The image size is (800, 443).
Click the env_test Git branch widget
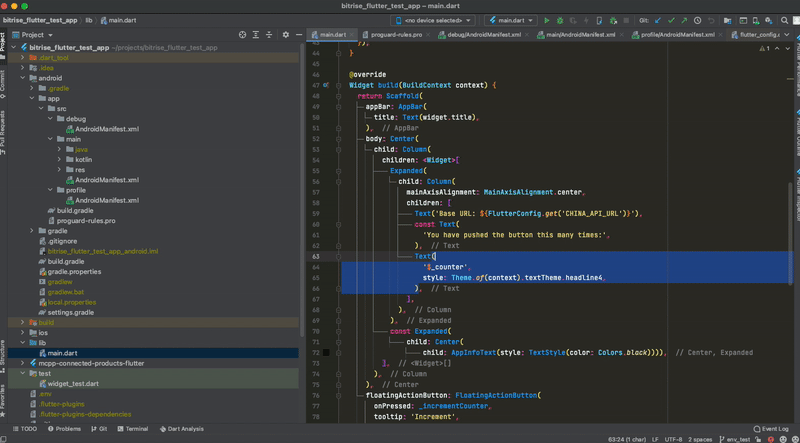pos(735,439)
